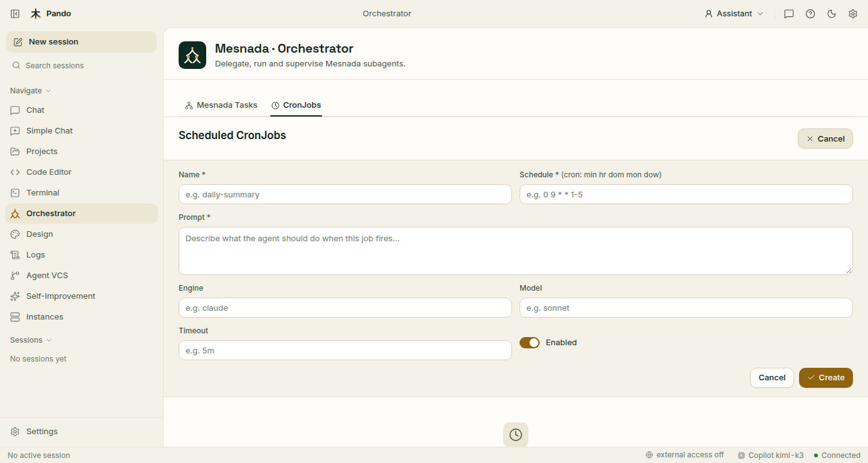Cancel via the Scheduled CronJobs header button

tap(825, 138)
